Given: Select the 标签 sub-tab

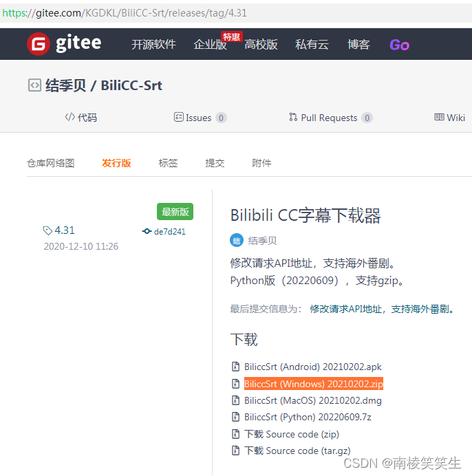Looking at the screenshot, I should pos(168,163).
